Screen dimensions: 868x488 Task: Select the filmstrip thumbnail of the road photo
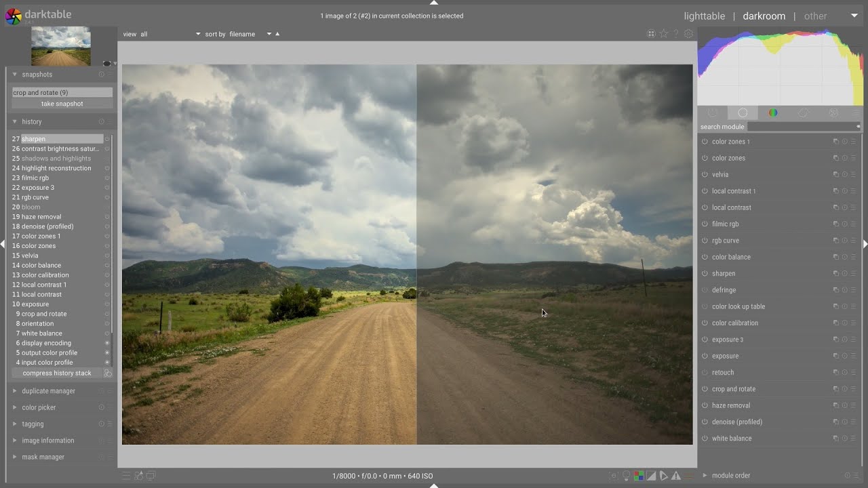coord(60,46)
